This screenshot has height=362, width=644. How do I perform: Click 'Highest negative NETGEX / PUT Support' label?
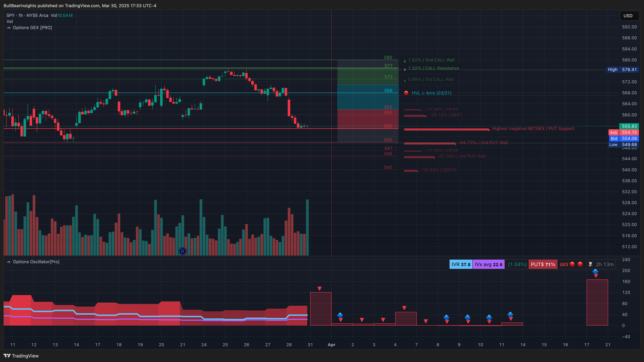533,129
